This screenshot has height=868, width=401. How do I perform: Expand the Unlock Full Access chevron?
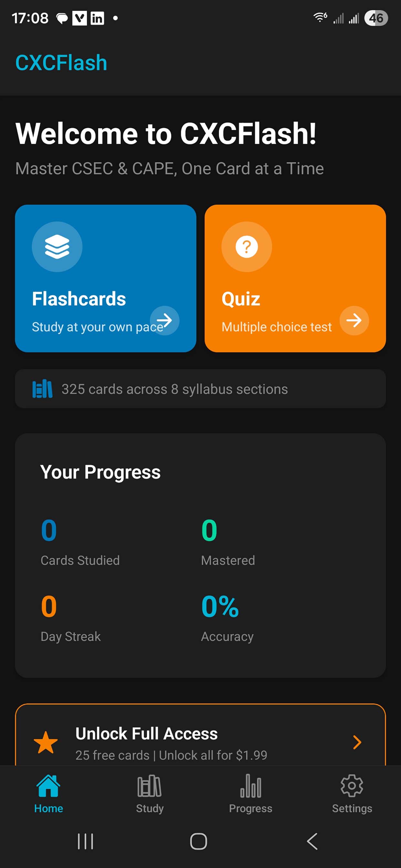pos(357,742)
